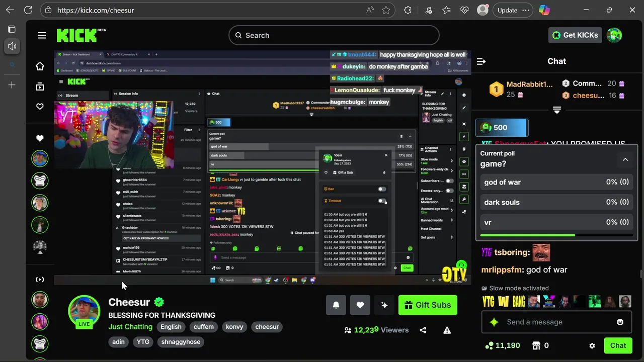This screenshot has width=644, height=362.
Task: Report the stream via warning triangle
Action: [447, 330]
